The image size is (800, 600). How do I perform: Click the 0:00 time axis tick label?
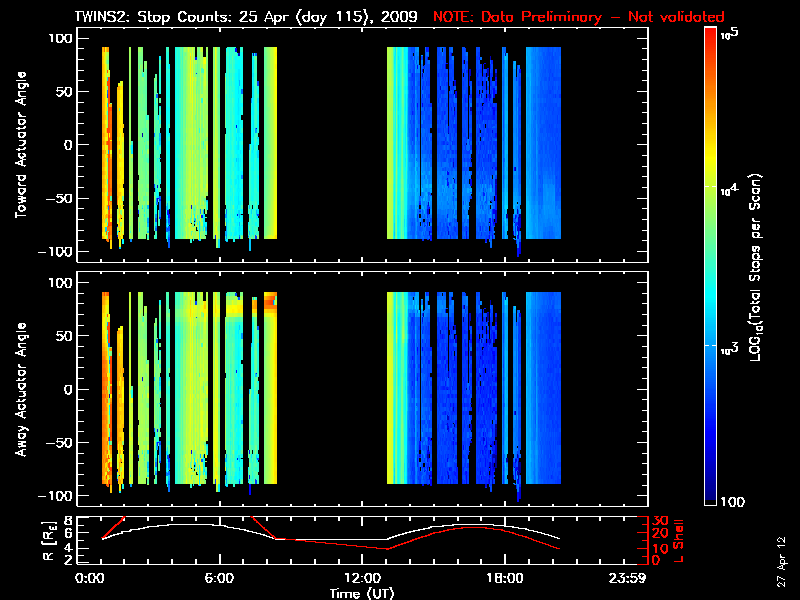point(90,578)
